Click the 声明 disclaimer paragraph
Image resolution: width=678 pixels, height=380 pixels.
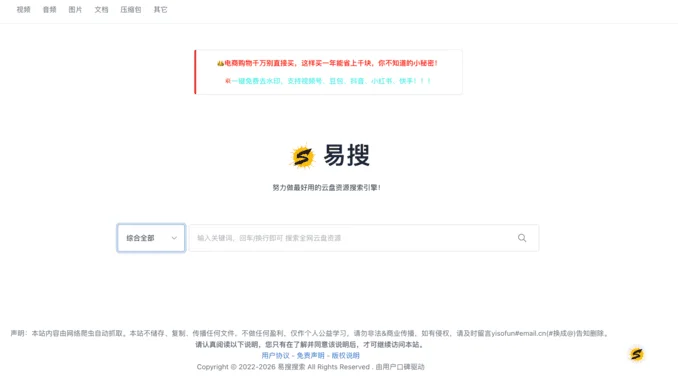(310, 333)
